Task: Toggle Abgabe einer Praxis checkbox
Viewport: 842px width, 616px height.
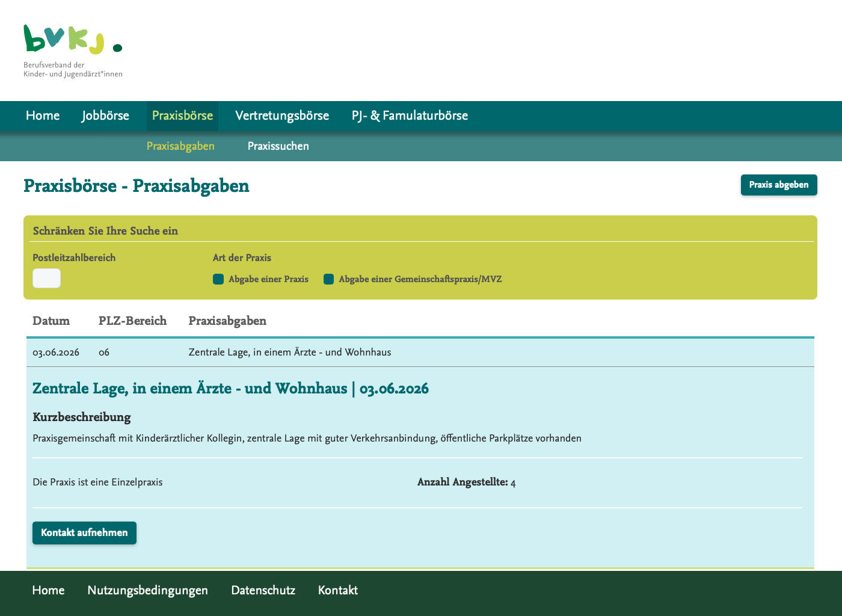Action: click(218, 279)
